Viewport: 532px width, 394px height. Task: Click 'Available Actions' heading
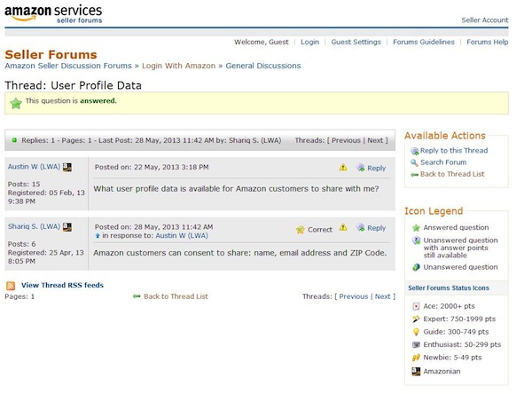click(445, 136)
